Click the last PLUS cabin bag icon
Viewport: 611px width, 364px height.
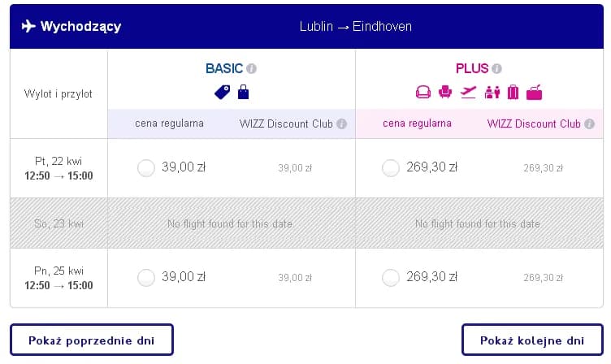(534, 93)
